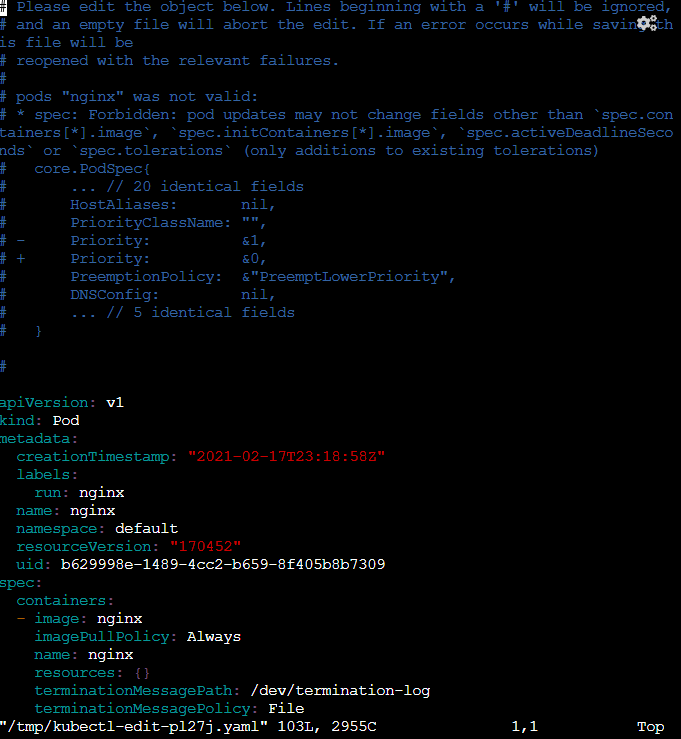
Task: Click the PreemptionPolicy comment line
Action: 262,277
